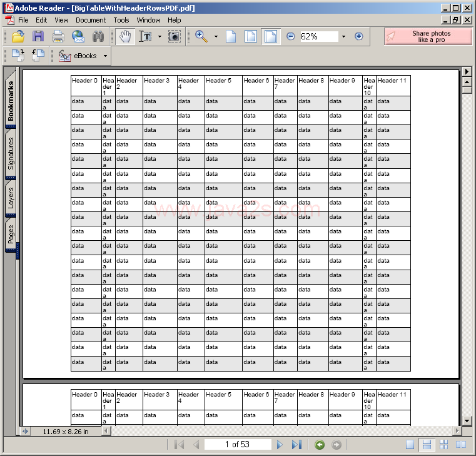Screen dimensions: 476x456
Task: Open the File menu
Action: point(23,20)
